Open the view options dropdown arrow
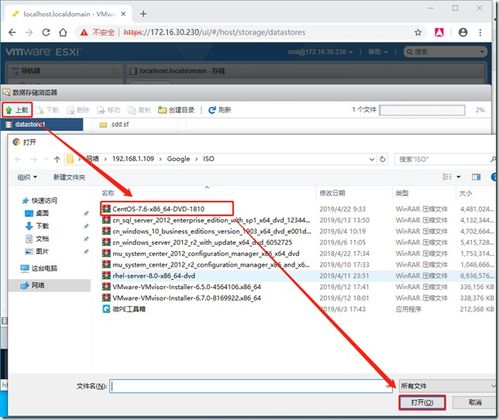This screenshot has width=499, height=420. [458, 177]
